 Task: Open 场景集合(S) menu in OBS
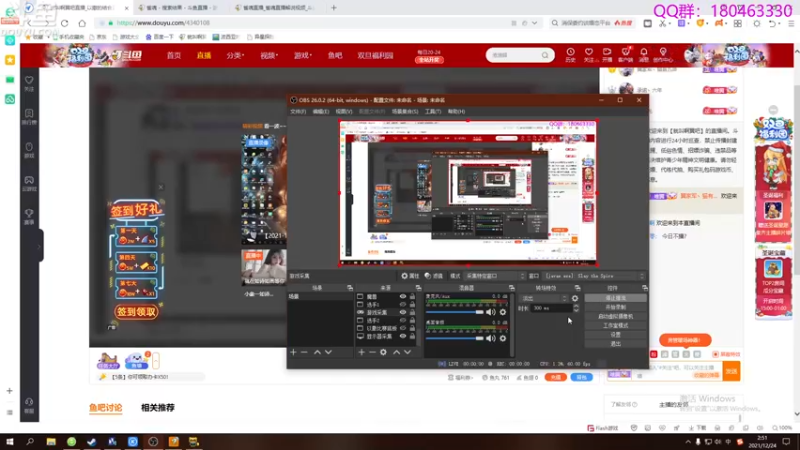[x=405, y=111]
